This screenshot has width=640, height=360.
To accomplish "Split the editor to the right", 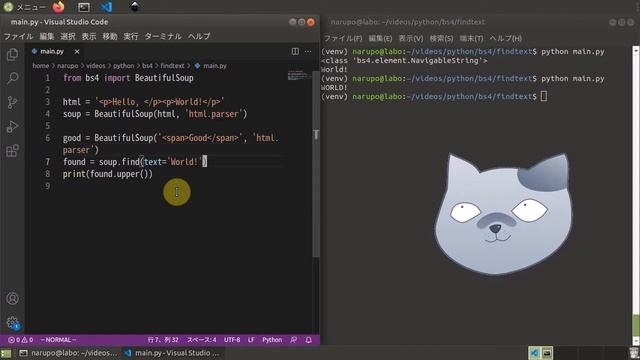I will pos(295,51).
